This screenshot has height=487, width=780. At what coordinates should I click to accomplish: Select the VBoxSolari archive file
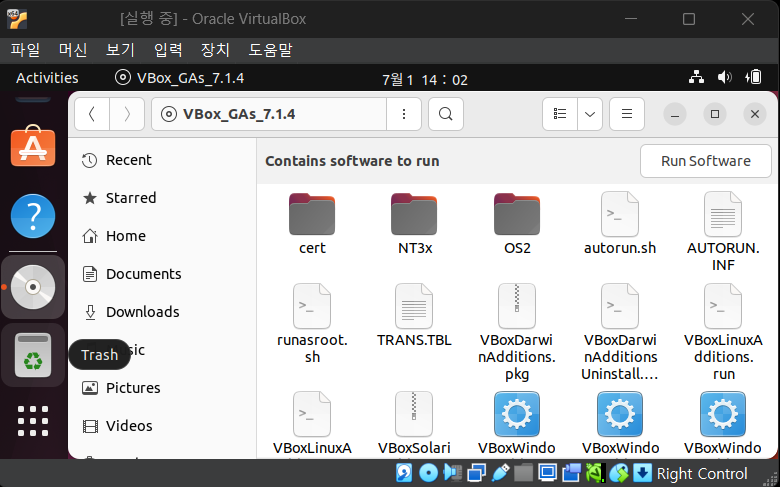click(414, 424)
